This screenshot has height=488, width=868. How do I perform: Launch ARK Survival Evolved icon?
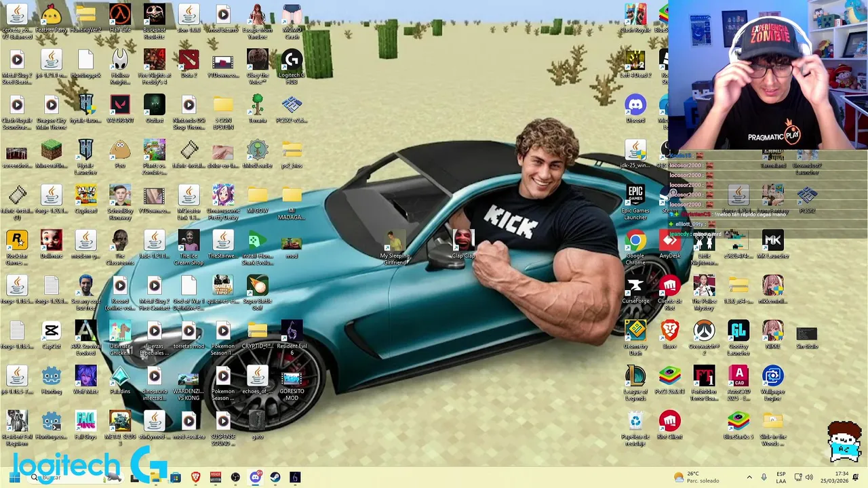pos(85,339)
